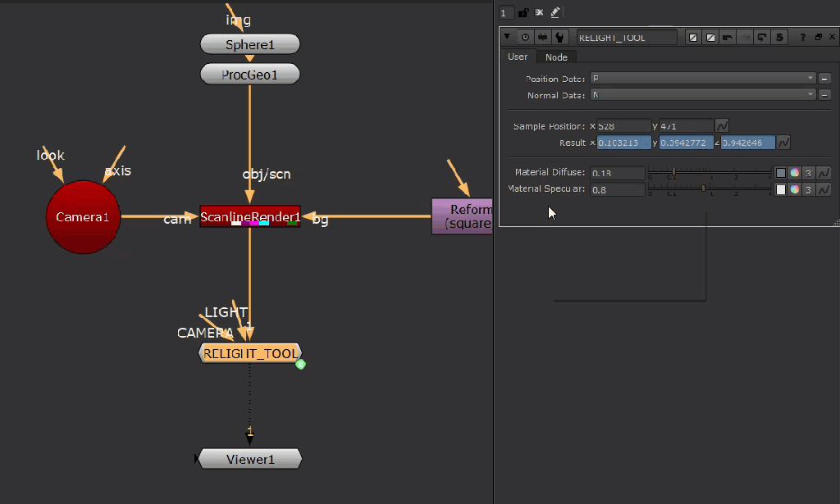
Task: Click the Material Specular color swatch
Action: pos(781,189)
